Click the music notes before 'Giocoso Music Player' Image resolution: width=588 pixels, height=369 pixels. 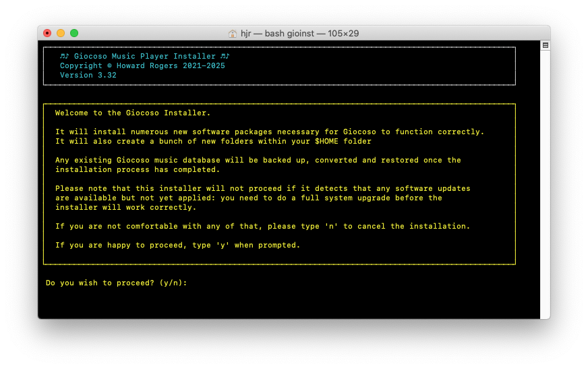coord(64,56)
